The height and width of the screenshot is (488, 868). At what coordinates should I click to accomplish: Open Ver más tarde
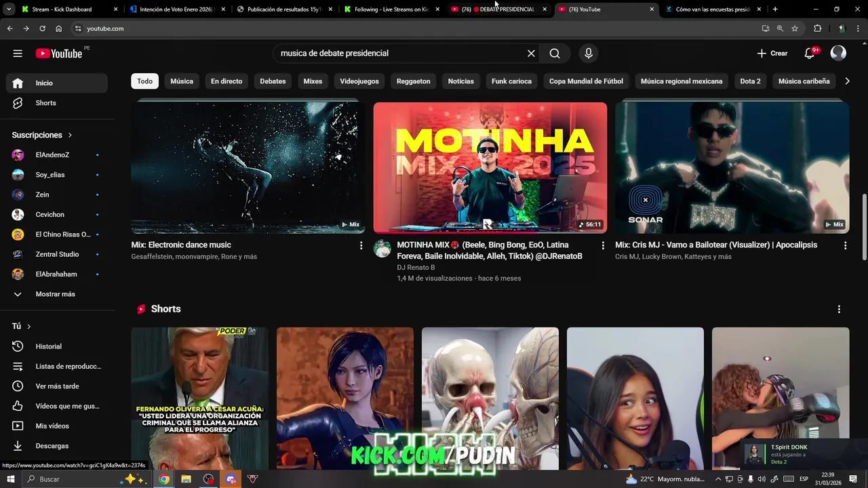(x=57, y=386)
